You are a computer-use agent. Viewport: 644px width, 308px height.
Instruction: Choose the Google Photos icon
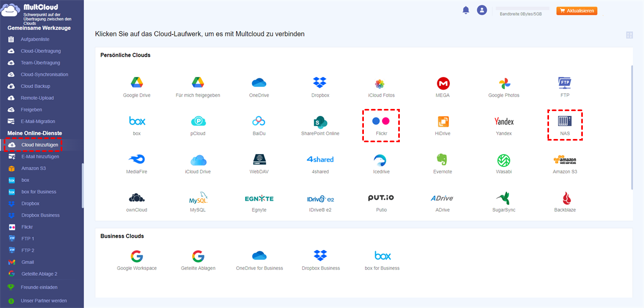[504, 83]
